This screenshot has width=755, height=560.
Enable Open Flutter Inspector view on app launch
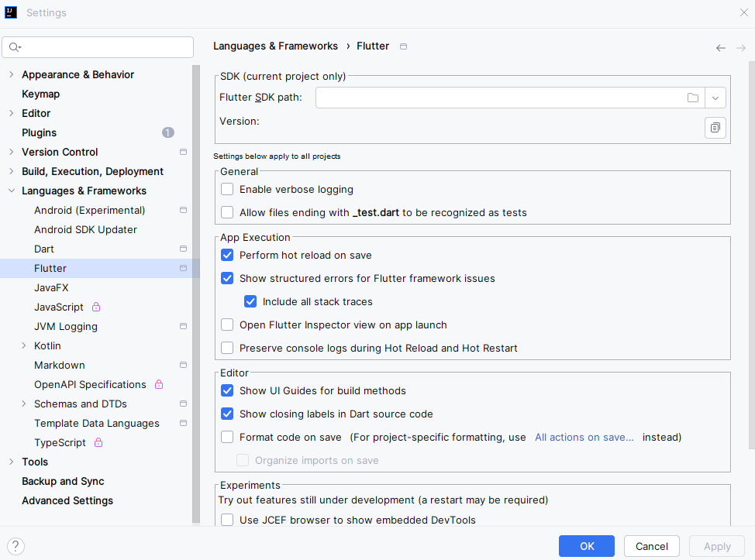point(227,325)
